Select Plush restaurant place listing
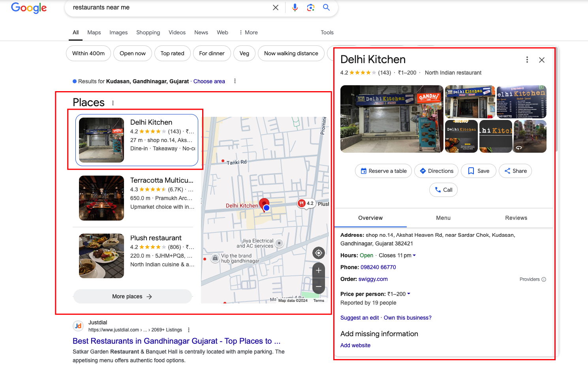 point(137,256)
